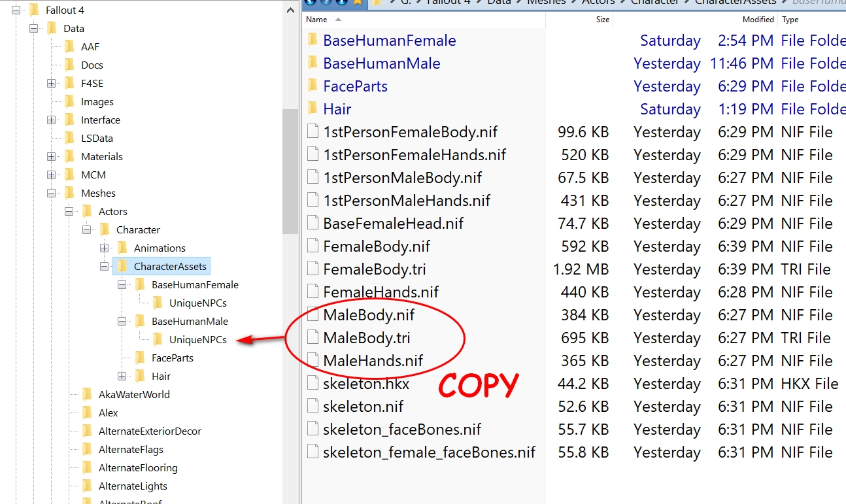Viewport: 846px width, 504px height.
Task: Select 1stPersonMaleBody.nif file name
Action: pos(403,178)
